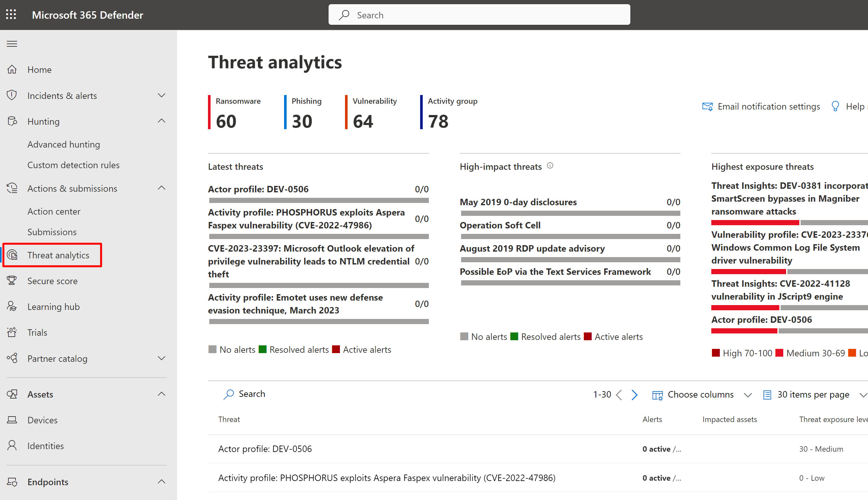868x500 pixels.
Task: Open Advanced hunting in the sidebar
Action: (x=64, y=144)
